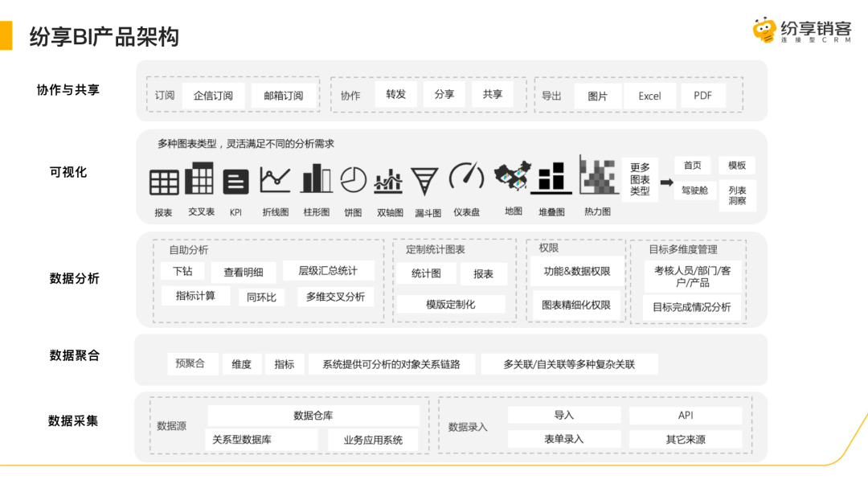Screen dimensions: 868x488
Task: Click the 同环比 box
Action: 261,297
